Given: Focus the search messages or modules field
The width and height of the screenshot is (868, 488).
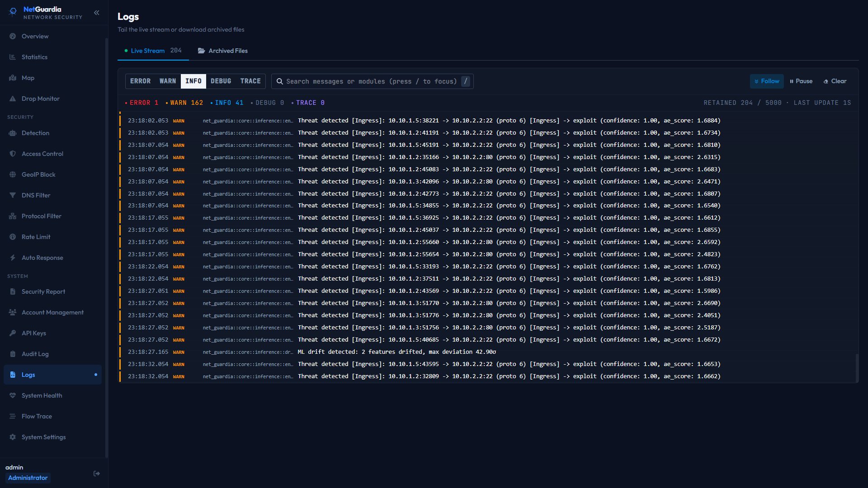Looking at the screenshot, I should click(372, 81).
